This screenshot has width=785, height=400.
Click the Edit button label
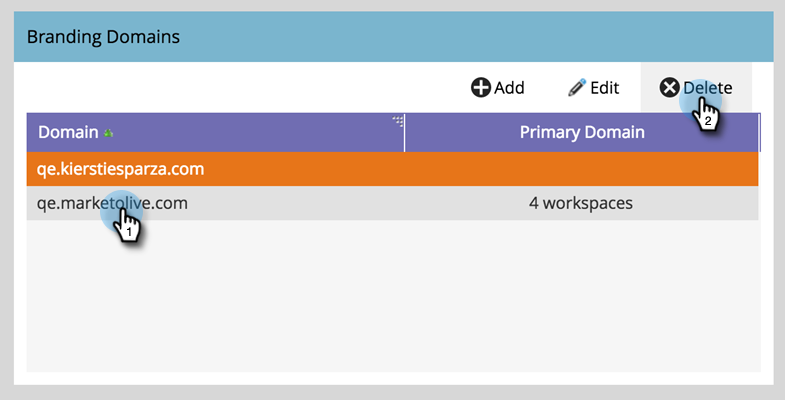click(x=604, y=88)
